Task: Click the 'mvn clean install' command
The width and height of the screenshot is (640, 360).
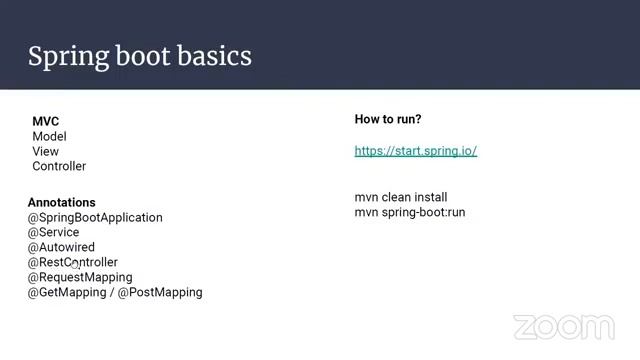Action: [401, 197]
